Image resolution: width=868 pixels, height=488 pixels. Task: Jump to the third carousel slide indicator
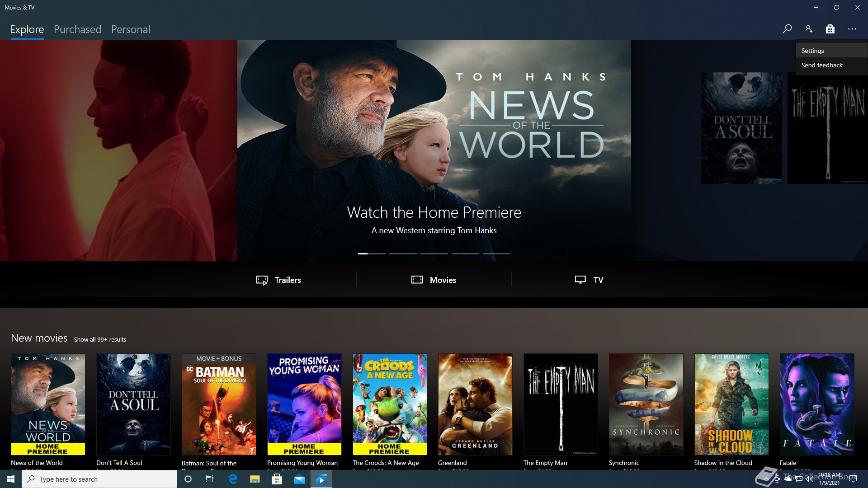point(434,253)
